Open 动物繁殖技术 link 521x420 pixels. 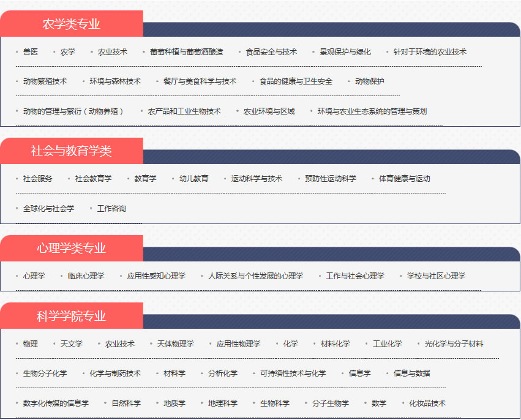click(45, 81)
